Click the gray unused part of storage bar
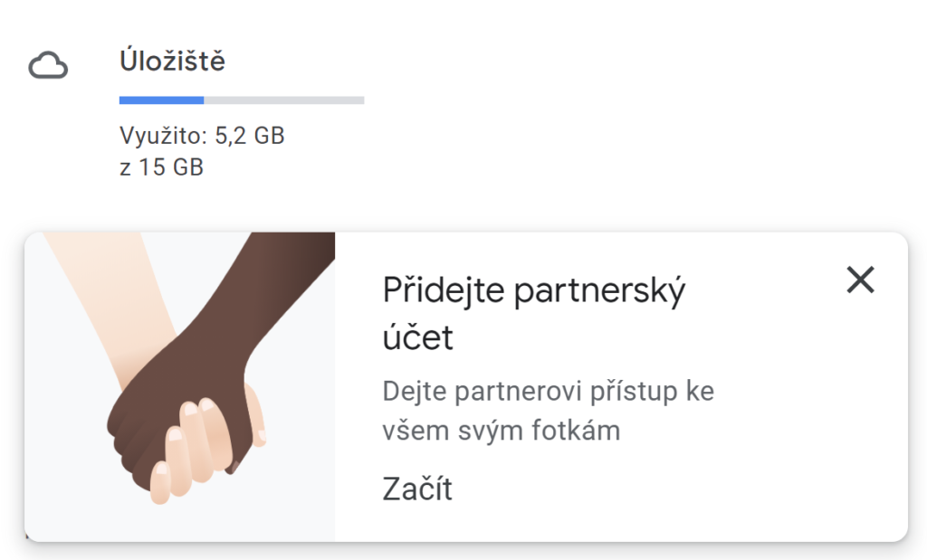 coord(283,100)
